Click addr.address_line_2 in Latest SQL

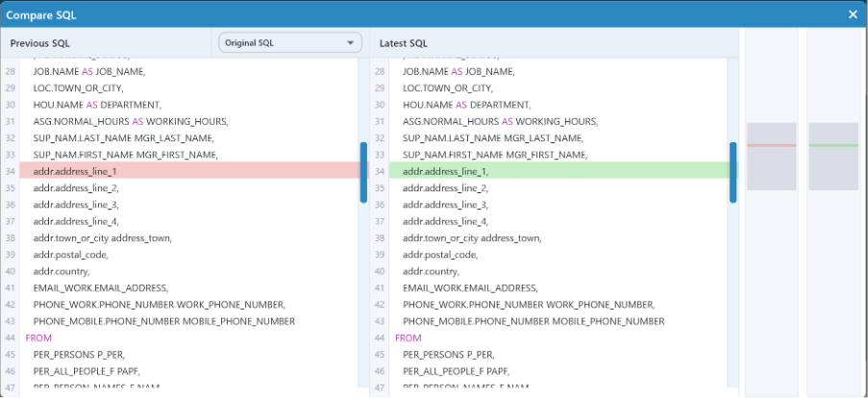pos(446,188)
